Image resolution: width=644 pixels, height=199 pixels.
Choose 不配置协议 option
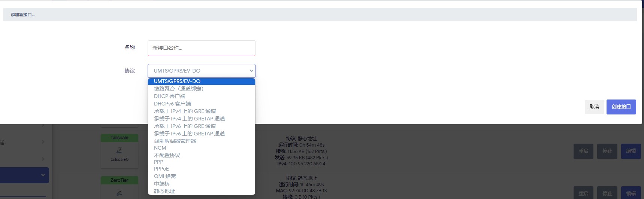202,155
